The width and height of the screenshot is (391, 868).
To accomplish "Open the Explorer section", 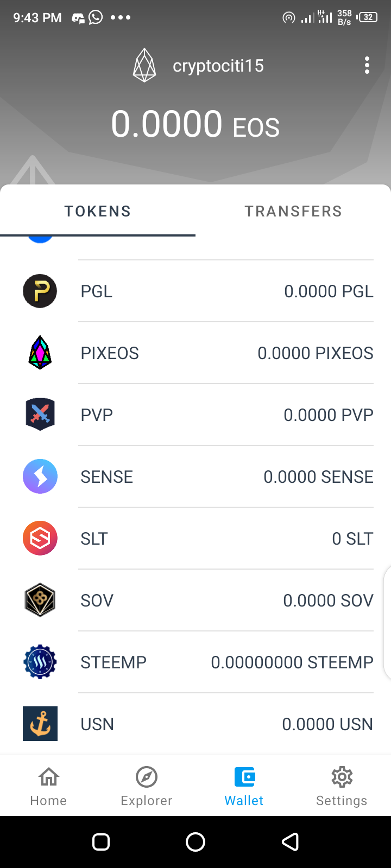I will pyautogui.click(x=146, y=786).
